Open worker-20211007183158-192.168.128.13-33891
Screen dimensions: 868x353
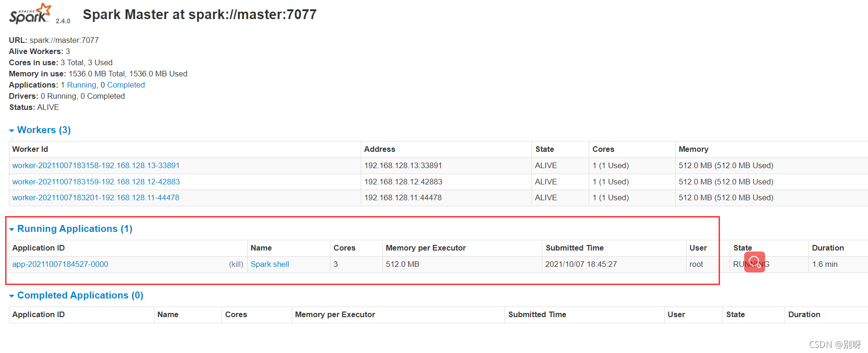click(96, 165)
